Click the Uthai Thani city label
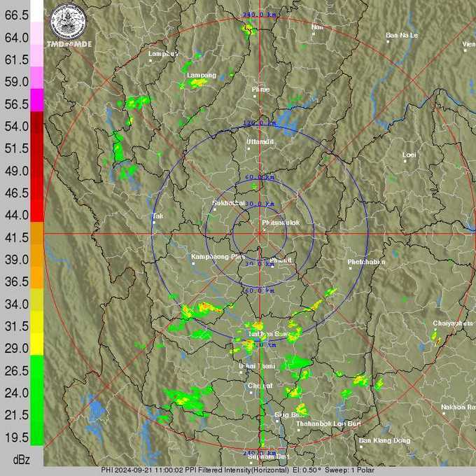This screenshot has height=476, width=476. (x=257, y=366)
